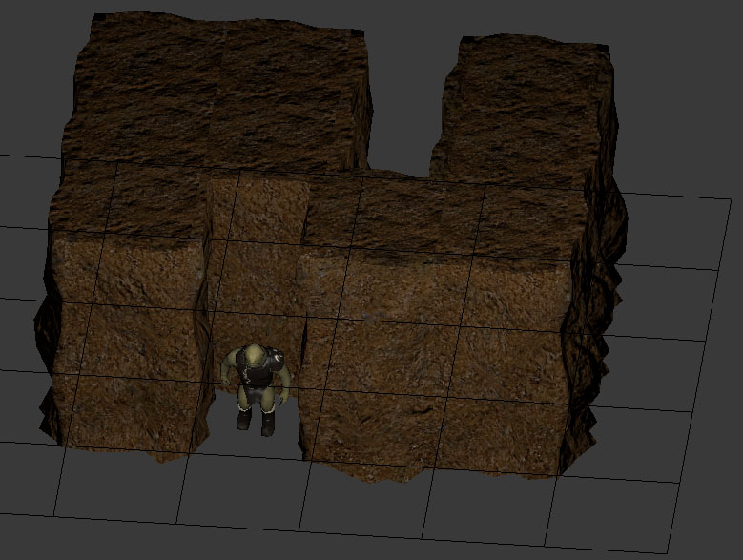Click the jagged left edge of the rock wall

tap(45, 343)
